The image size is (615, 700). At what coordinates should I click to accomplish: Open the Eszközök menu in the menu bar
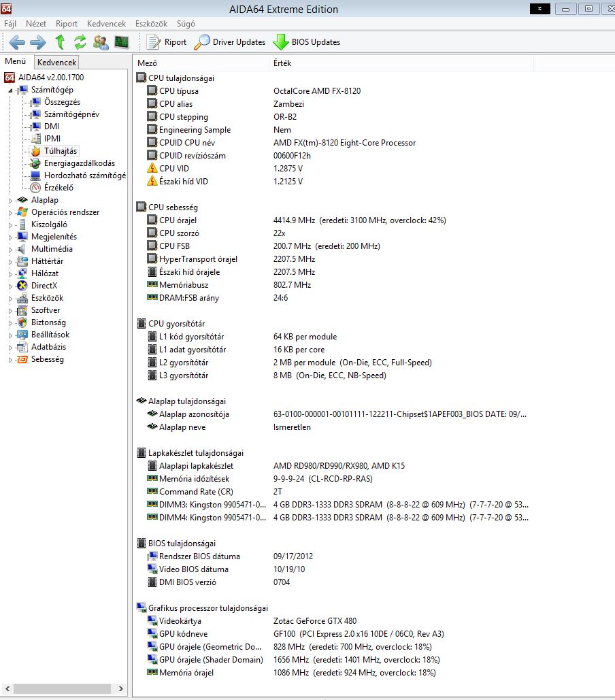(151, 24)
